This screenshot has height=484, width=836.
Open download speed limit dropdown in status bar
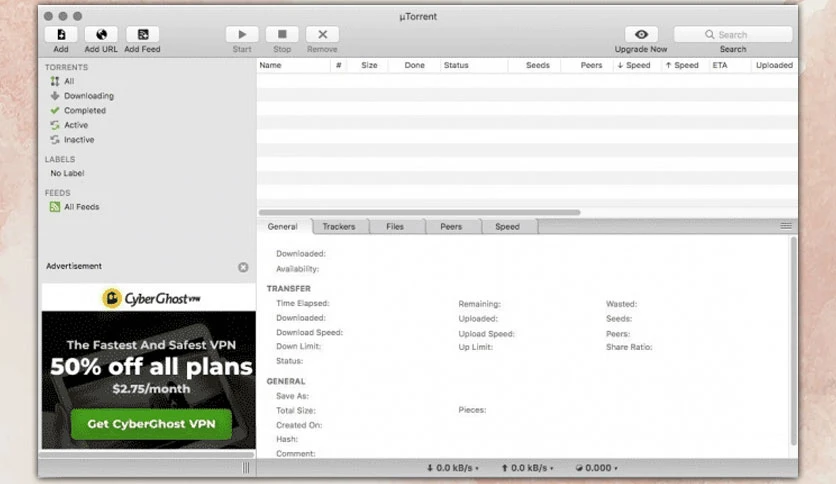coord(453,468)
